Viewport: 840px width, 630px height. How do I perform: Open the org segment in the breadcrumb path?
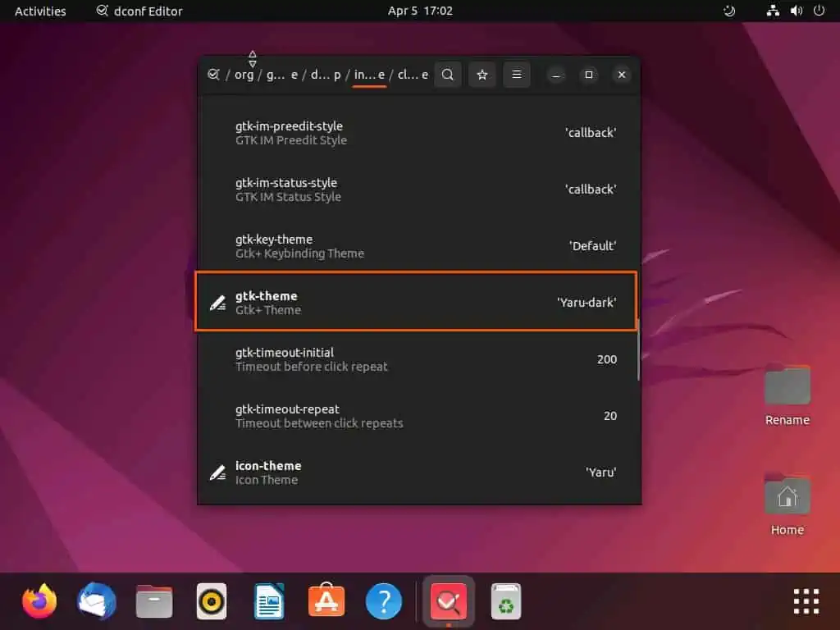244,74
